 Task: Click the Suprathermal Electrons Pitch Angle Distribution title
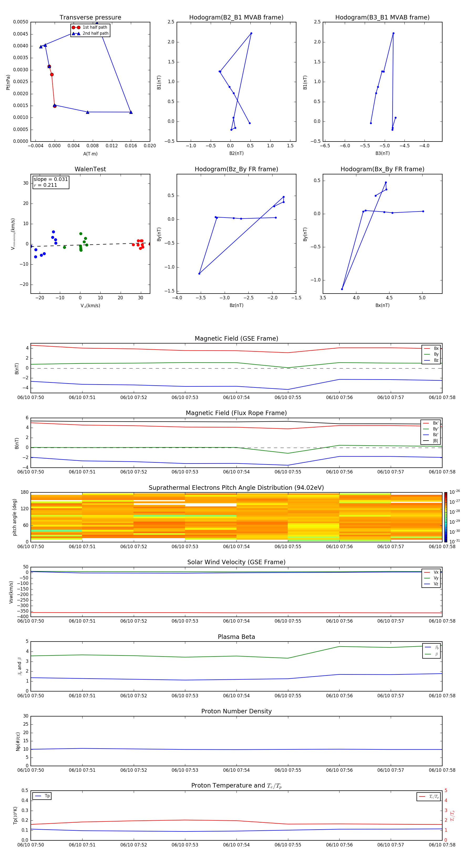click(x=236, y=488)
